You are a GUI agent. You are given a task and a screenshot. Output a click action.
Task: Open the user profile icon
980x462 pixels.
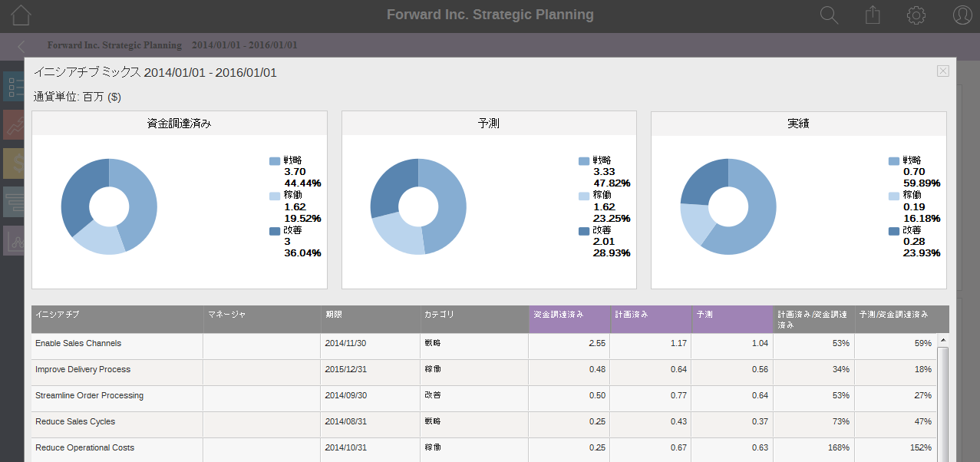(x=962, y=15)
